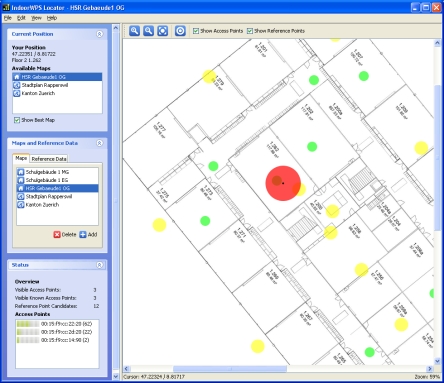The width and height of the screenshot is (444, 383).
Task: Click the green dot in room 1.207
Action: pyautogui.click(x=364, y=76)
